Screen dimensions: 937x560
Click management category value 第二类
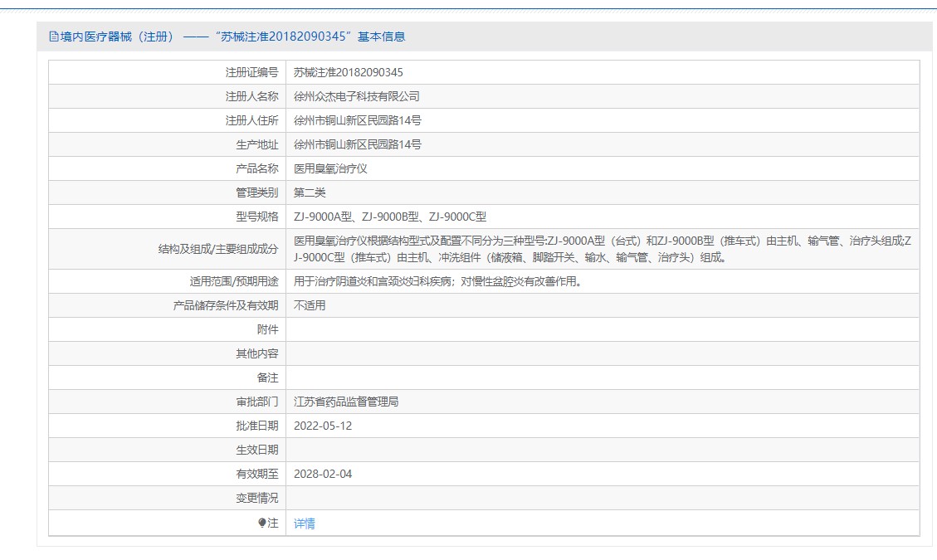coord(310,192)
